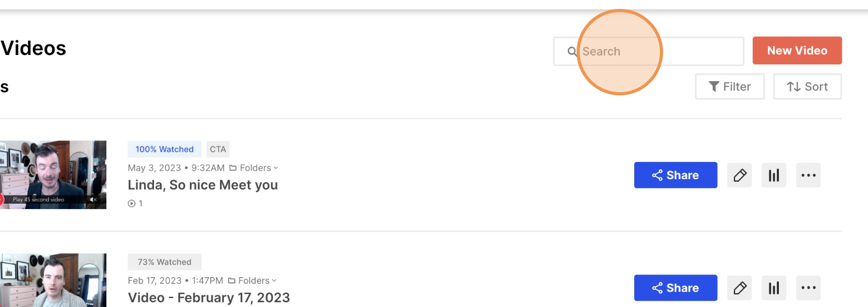The image size is (868, 307).
Task: Open Linda video thumbnail preview
Action: pyautogui.click(x=53, y=174)
